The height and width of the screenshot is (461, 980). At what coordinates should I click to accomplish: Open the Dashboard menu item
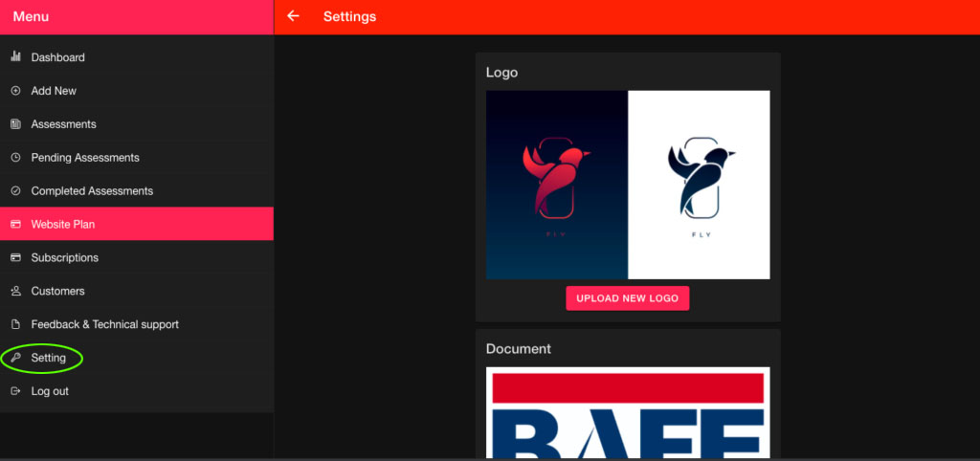click(x=137, y=57)
